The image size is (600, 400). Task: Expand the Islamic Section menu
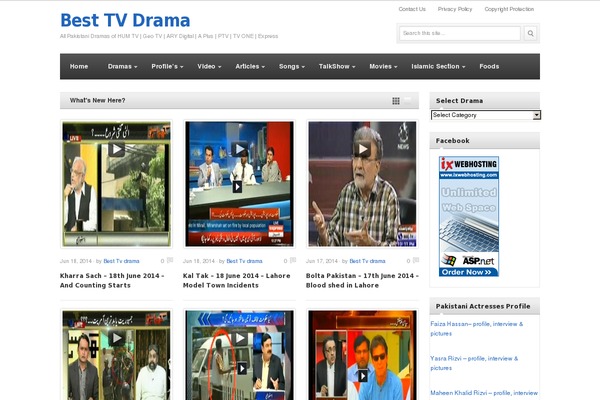click(x=438, y=67)
